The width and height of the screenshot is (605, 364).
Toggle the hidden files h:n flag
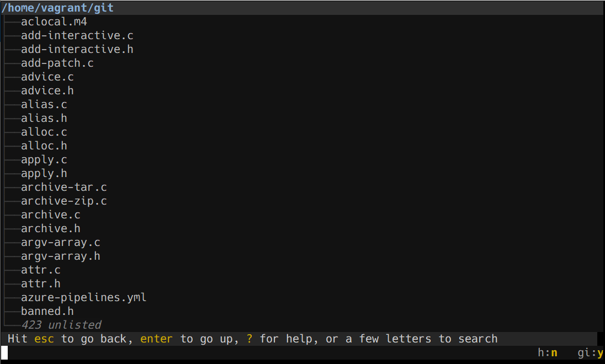point(548,353)
